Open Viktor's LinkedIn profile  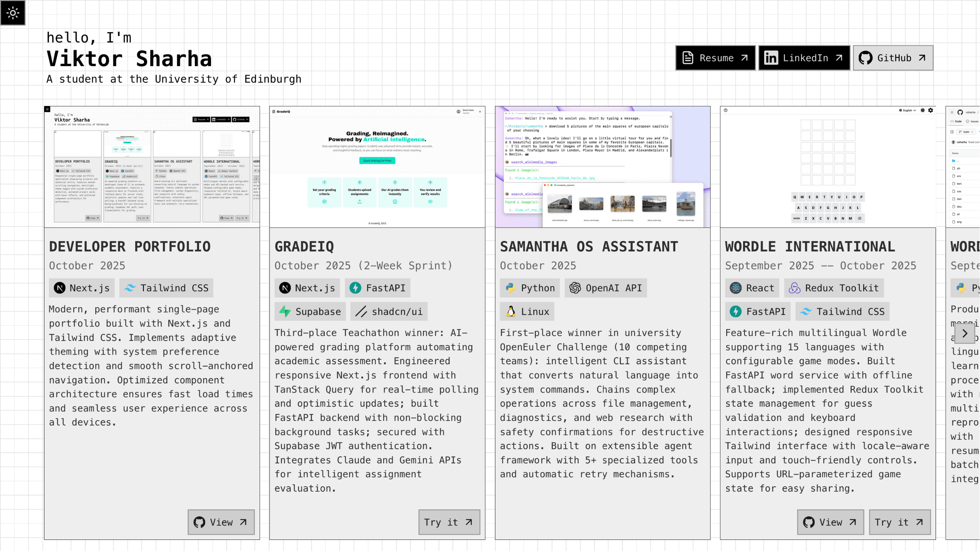(804, 58)
